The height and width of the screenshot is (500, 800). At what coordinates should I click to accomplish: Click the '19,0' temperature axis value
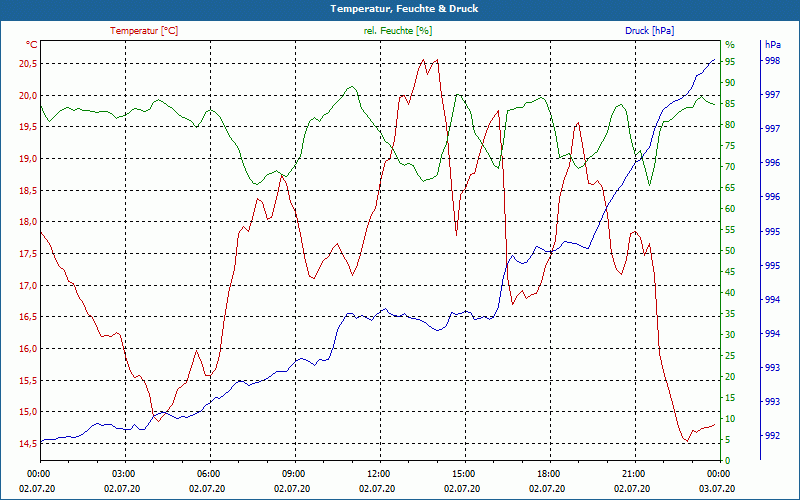click(x=28, y=159)
